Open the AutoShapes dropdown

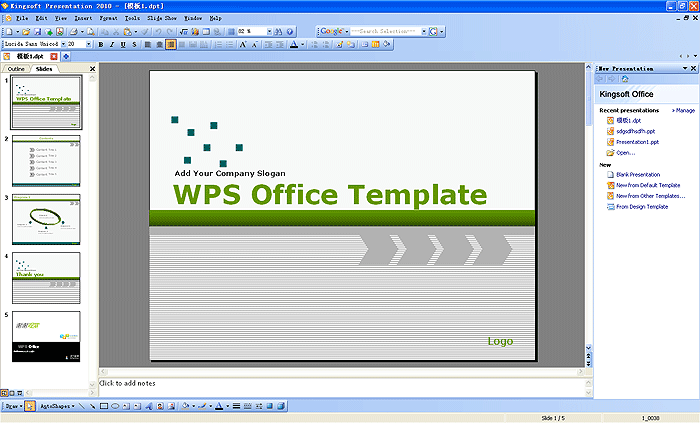click(x=57, y=406)
